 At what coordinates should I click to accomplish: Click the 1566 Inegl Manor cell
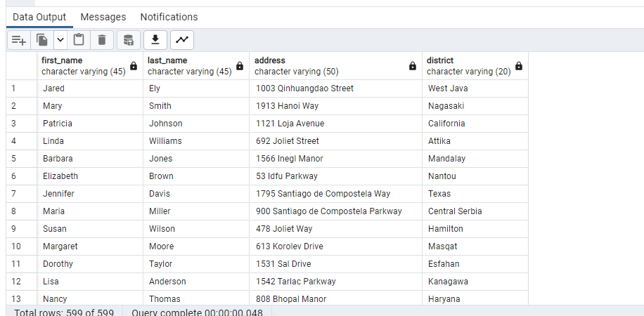click(335, 159)
